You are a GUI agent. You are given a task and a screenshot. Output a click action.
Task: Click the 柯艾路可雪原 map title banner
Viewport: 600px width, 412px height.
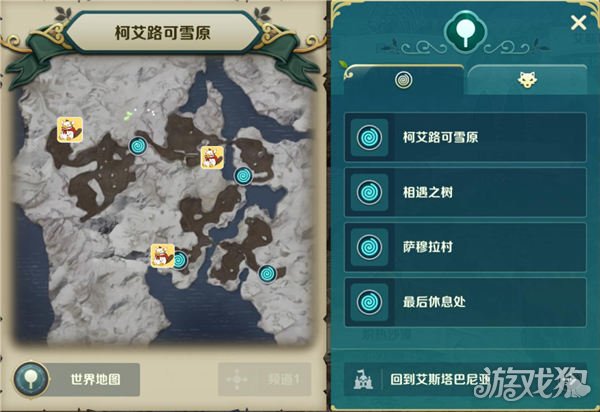coord(163,33)
